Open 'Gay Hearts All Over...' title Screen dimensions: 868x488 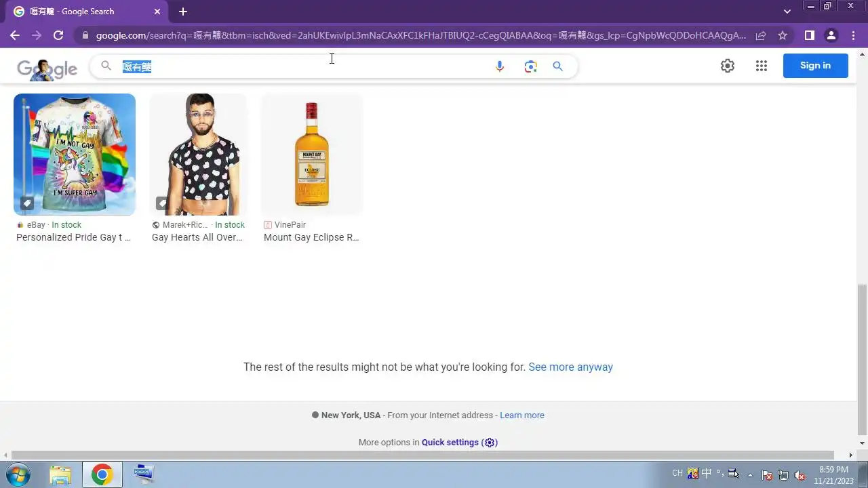point(196,237)
